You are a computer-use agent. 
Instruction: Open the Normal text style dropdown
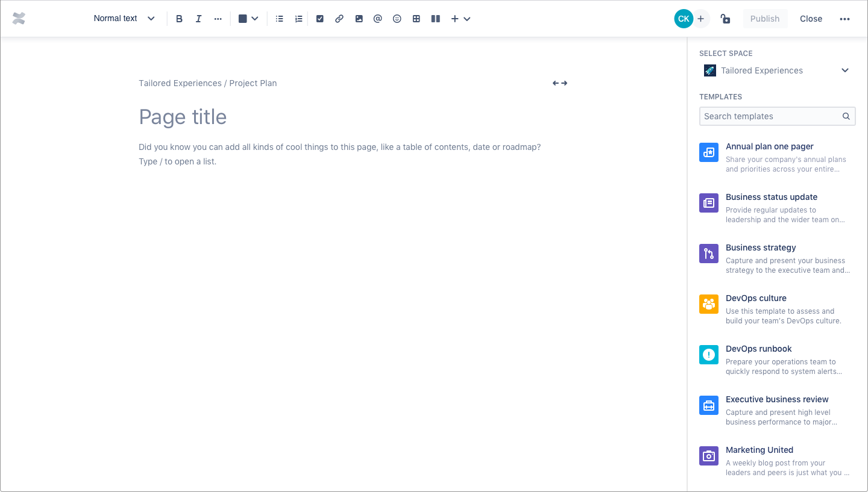pos(124,18)
